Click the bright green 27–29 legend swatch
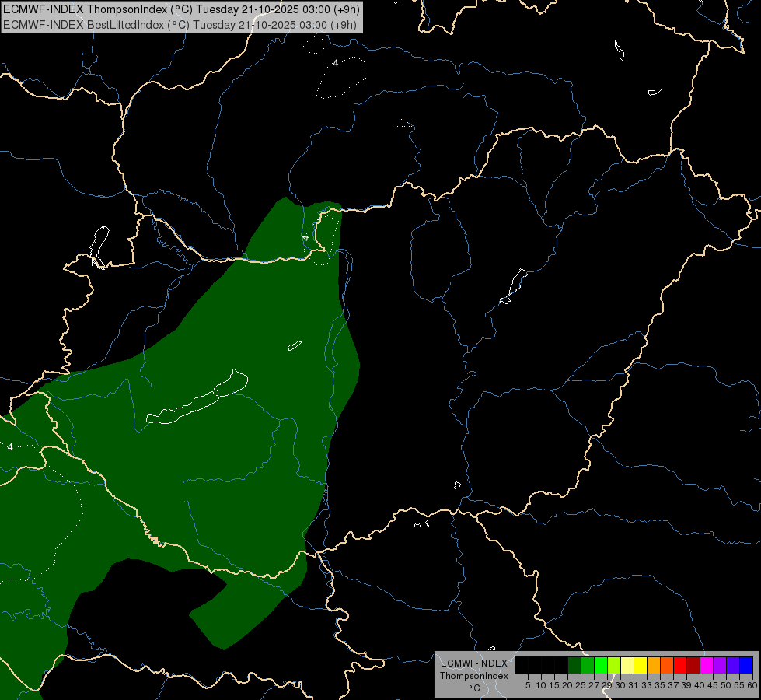761x700 pixels. point(602,665)
